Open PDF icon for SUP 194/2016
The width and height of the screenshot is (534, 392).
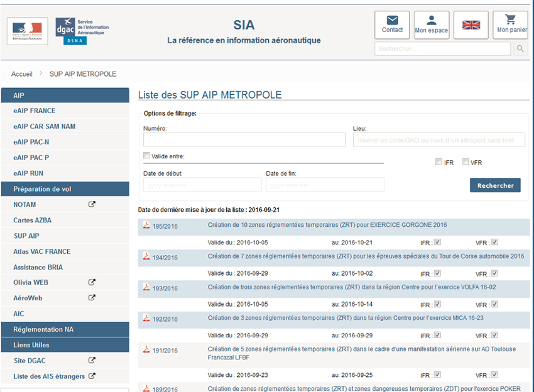pos(146,256)
